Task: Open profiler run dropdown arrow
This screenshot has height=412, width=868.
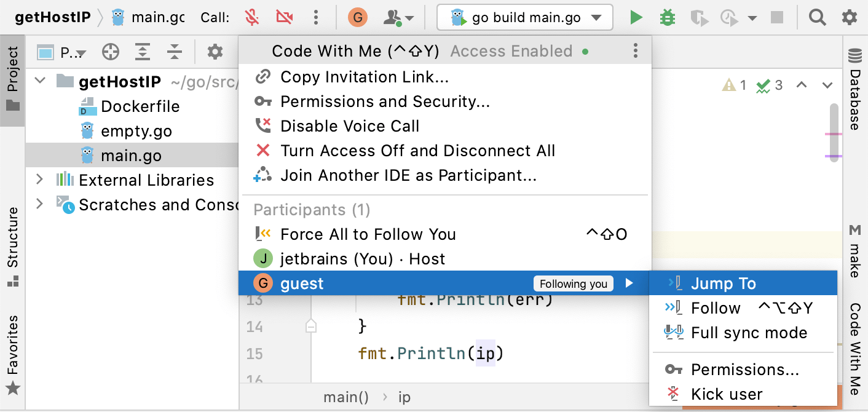Action: (x=752, y=18)
